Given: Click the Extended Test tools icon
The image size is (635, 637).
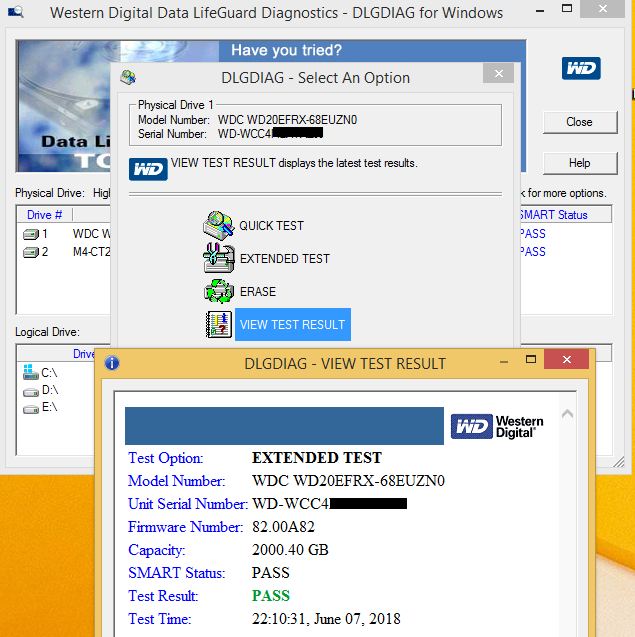Looking at the screenshot, I should point(219,258).
